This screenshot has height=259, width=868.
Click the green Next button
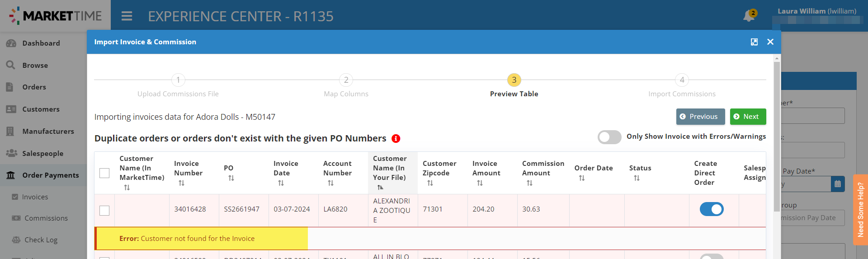point(748,117)
